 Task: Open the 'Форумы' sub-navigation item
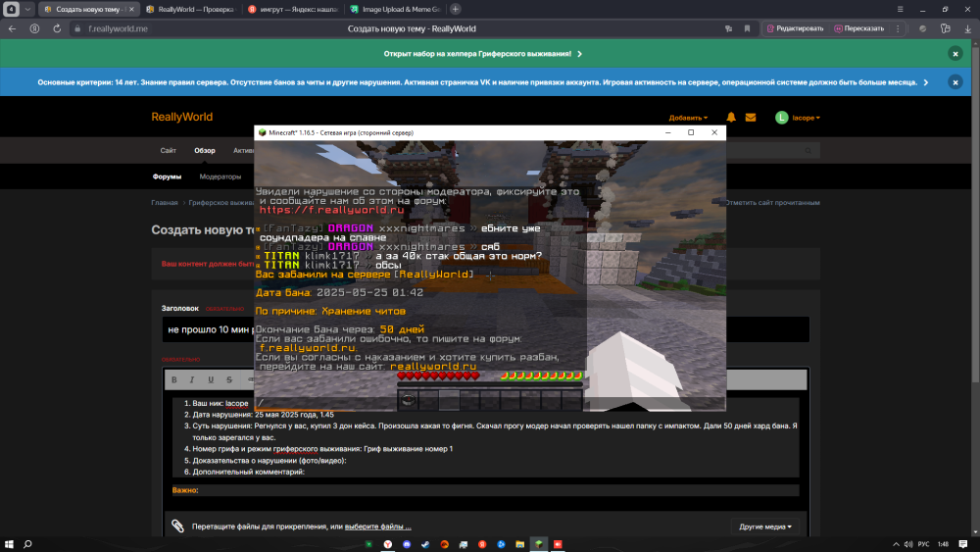tap(167, 176)
